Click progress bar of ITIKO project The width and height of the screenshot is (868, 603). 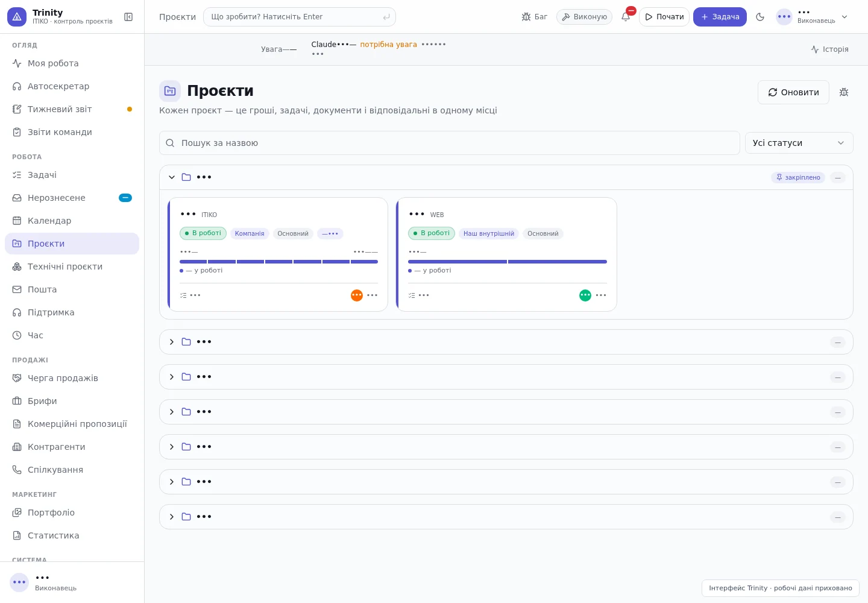tap(278, 262)
